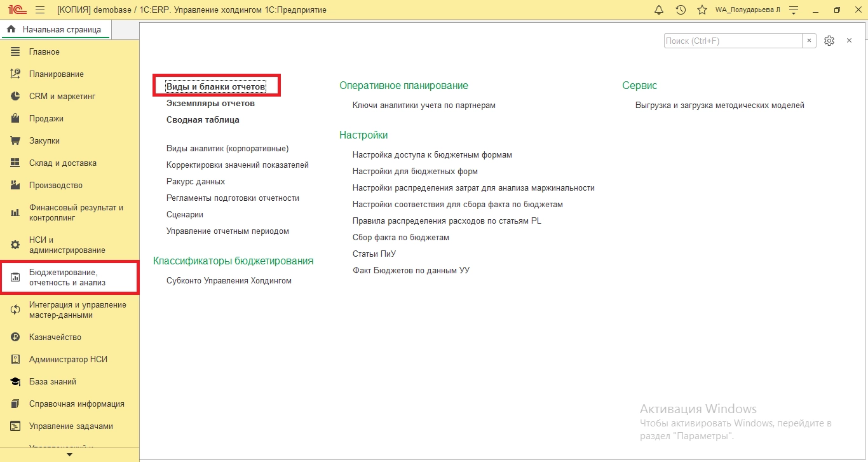The image size is (868, 462).
Task: Open Сводная таблица
Action: [x=203, y=119]
